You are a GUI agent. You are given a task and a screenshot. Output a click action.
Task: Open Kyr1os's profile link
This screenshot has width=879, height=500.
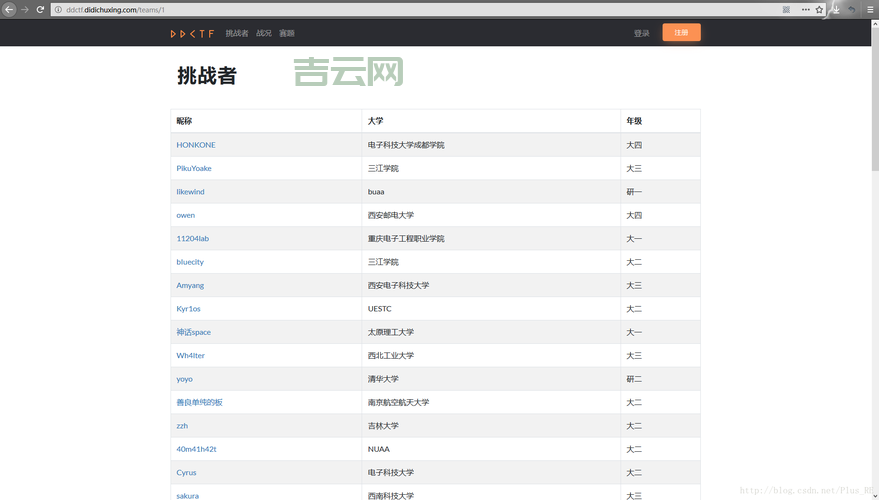188,309
